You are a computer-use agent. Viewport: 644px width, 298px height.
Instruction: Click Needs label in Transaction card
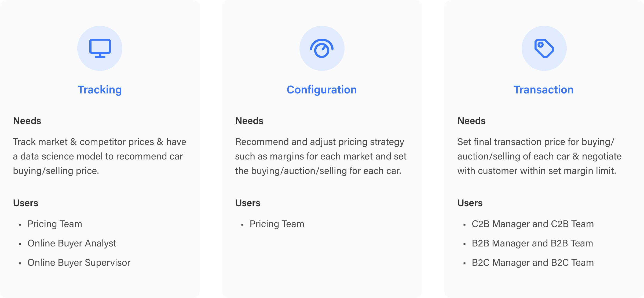(471, 121)
